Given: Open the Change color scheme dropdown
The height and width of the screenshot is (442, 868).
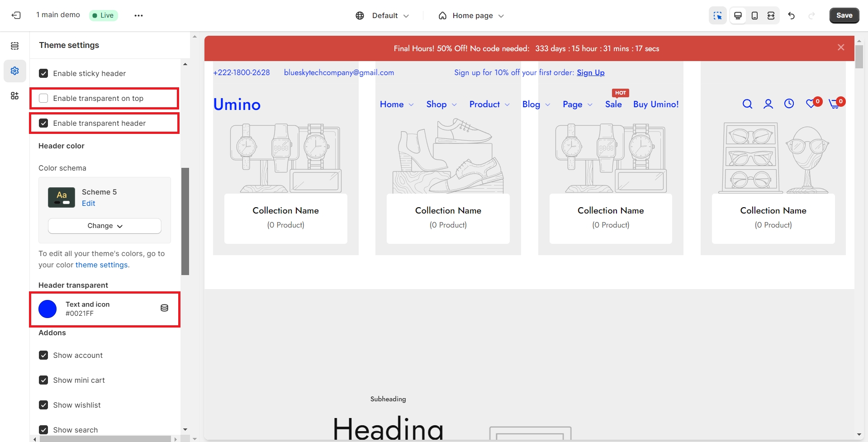Looking at the screenshot, I should pyautogui.click(x=104, y=226).
